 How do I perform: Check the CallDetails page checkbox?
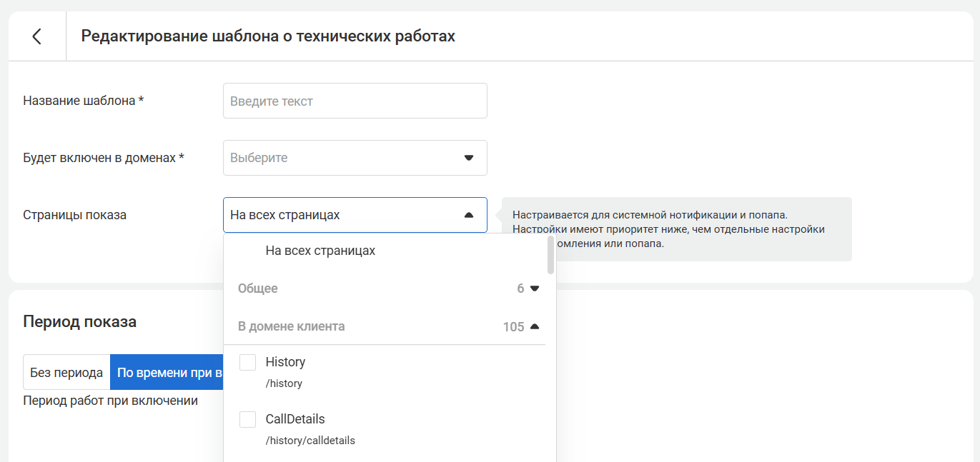[x=247, y=420]
